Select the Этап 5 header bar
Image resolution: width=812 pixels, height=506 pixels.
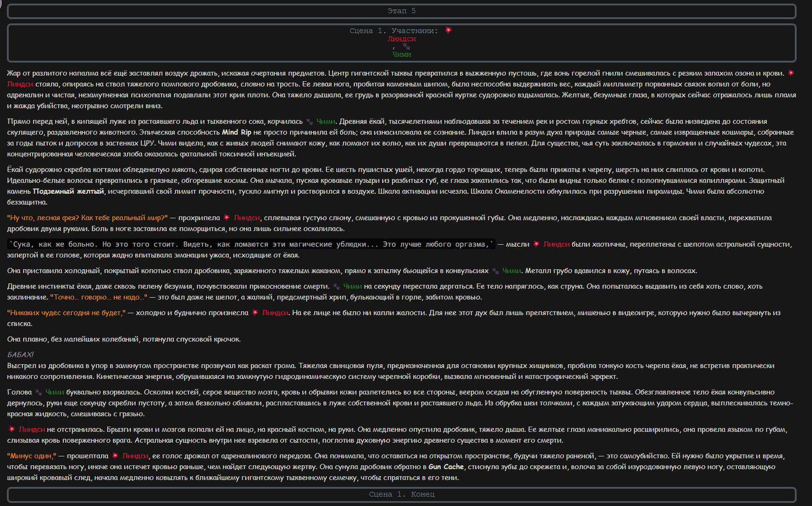(402, 11)
